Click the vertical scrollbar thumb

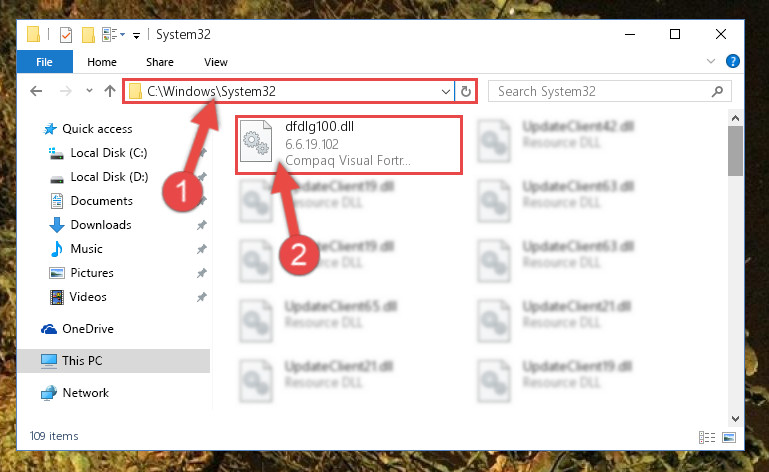click(x=735, y=151)
